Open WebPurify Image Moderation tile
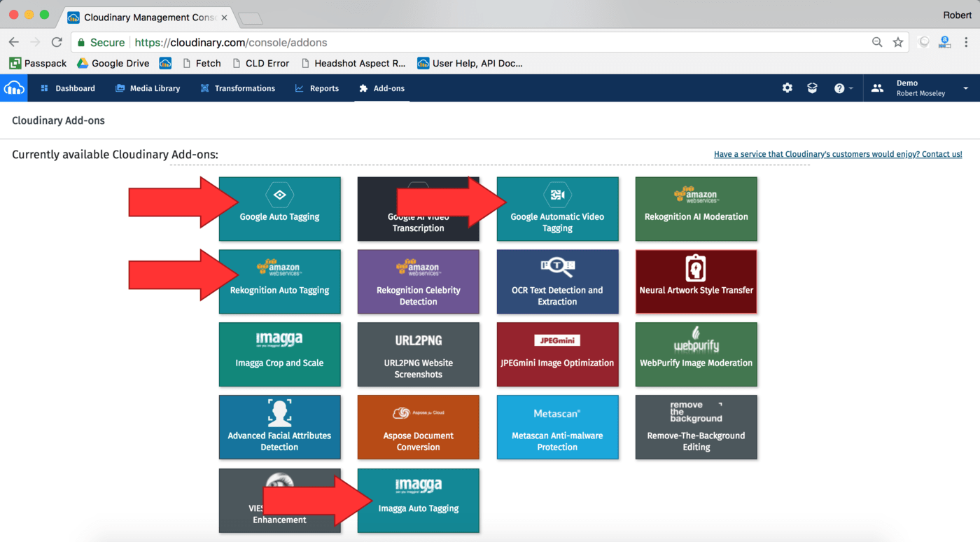This screenshot has width=980, height=542. (x=696, y=354)
